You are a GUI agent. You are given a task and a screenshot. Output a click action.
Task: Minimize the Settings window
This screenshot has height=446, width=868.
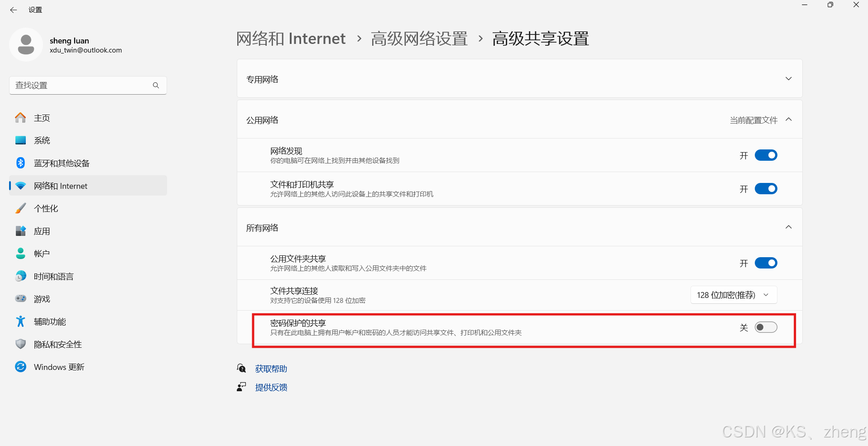click(x=805, y=5)
